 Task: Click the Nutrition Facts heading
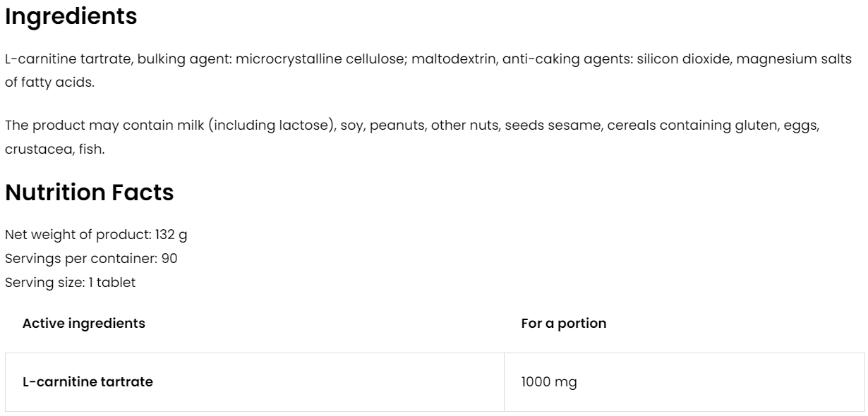(89, 192)
